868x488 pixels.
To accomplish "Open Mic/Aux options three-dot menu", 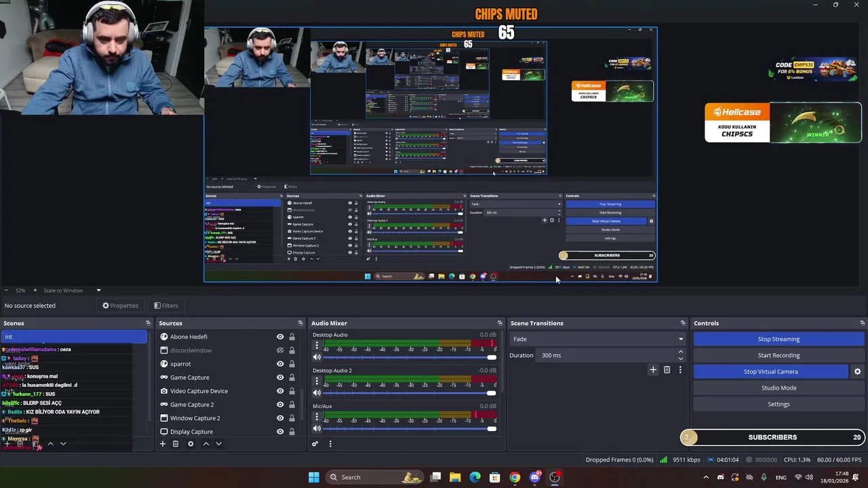I will (317, 418).
